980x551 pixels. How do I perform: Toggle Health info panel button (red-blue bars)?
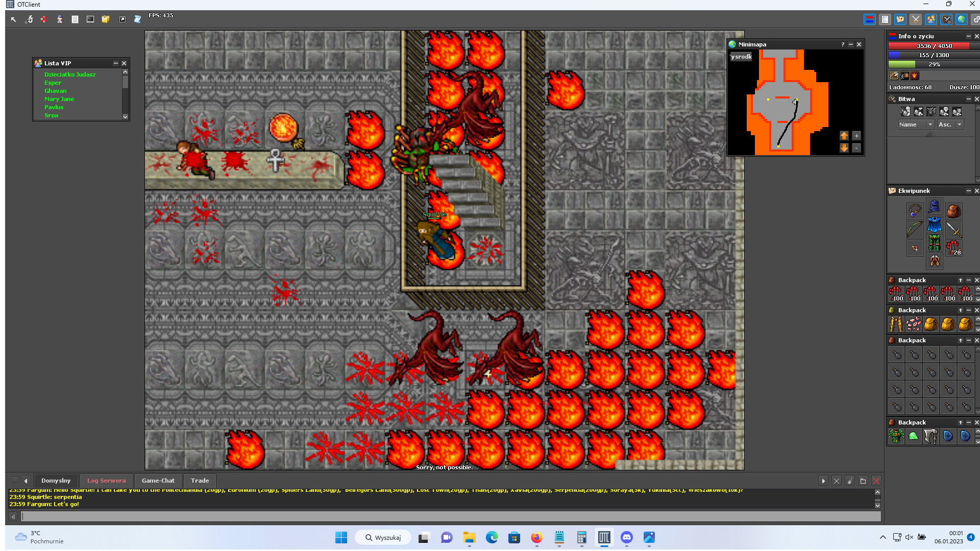(x=870, y=19)
